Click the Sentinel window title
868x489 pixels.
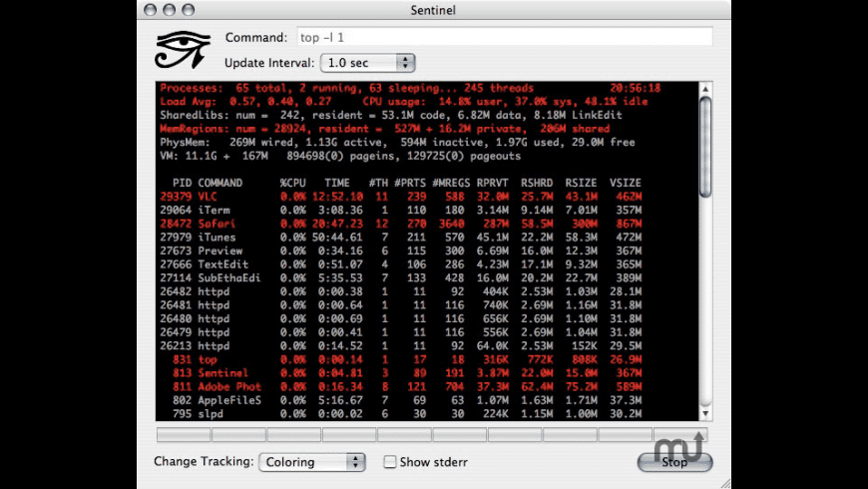[x=433, y=10]
